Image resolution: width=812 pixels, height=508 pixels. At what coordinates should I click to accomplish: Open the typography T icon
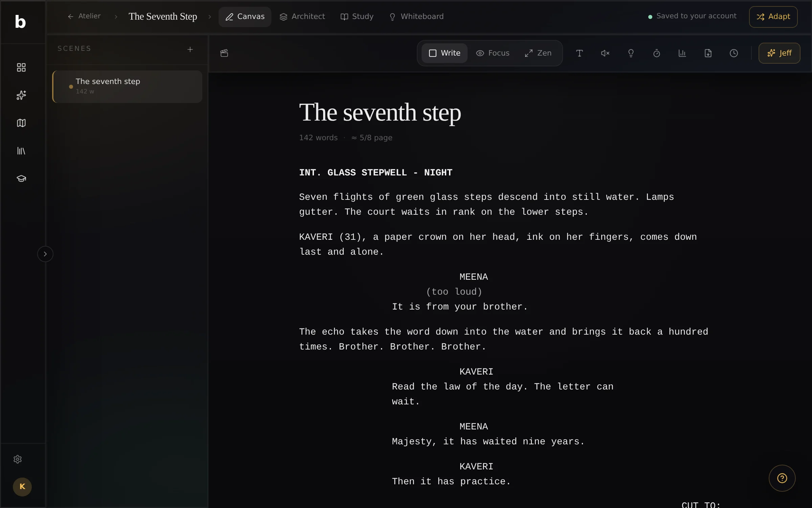(x=579, y=53)
